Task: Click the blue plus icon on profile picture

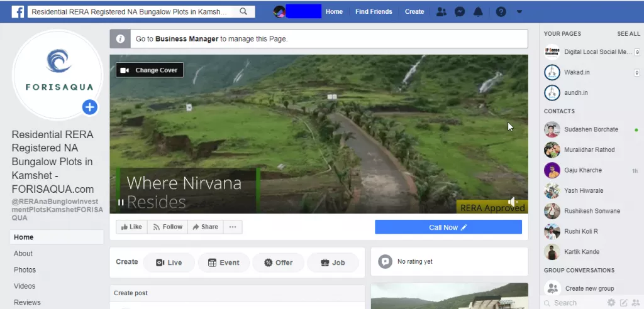Action: (89, 107)
